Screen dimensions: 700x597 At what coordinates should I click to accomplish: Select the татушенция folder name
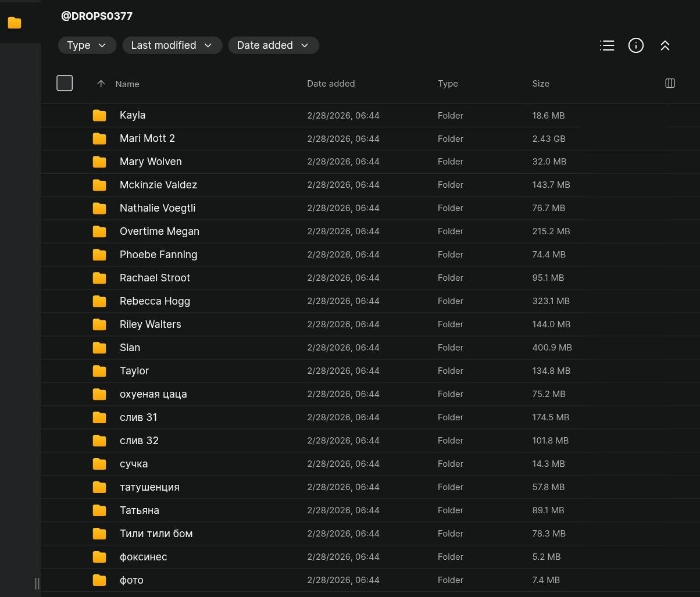coord(149,487)
